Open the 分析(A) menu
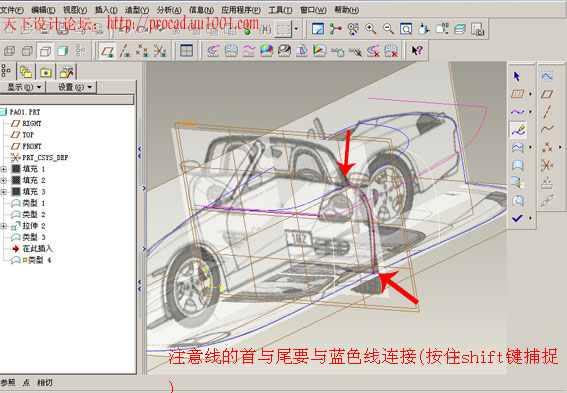The image size is (567, 393). (x=169, y=10)
